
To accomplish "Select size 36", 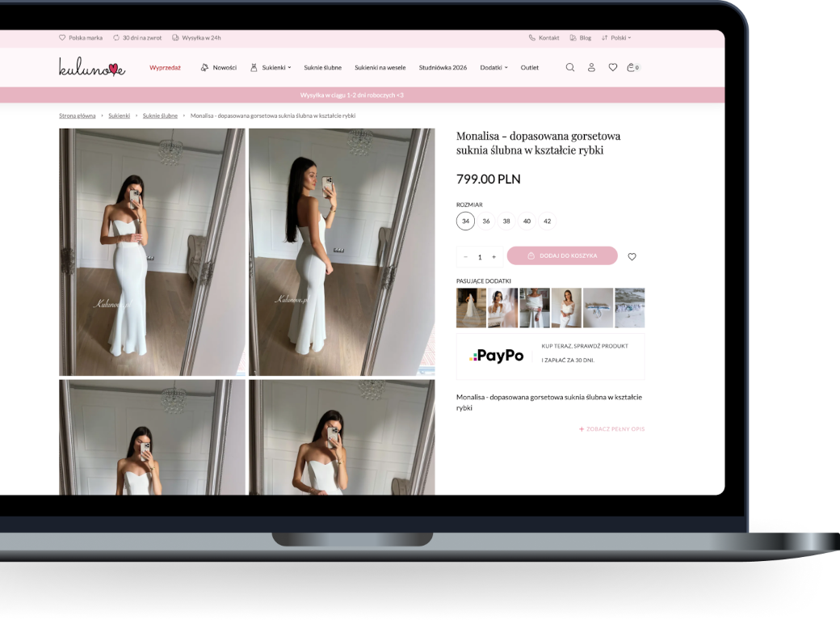I will [x=486, y=221].
